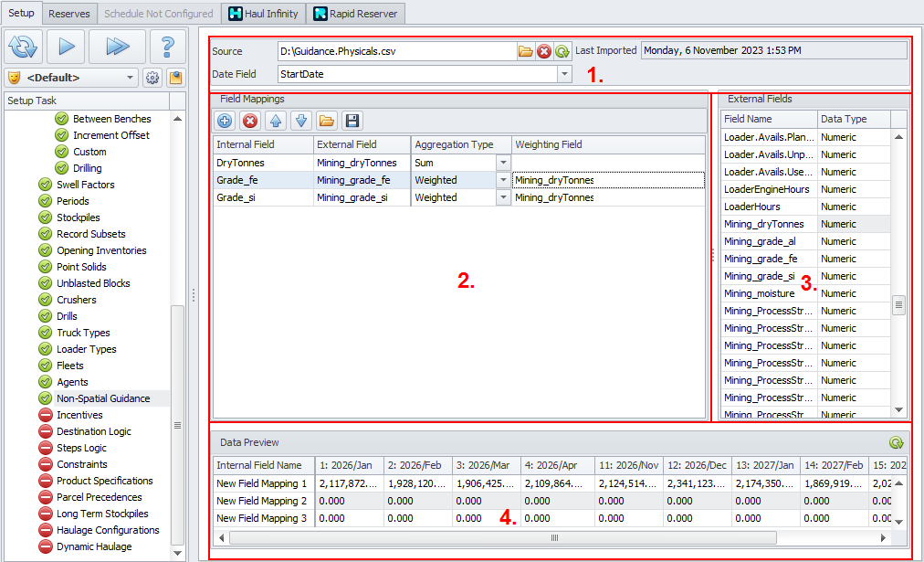Screen dimensions: 924x562
Task: Select the Product Specifications setup task
Action: point(104,481)
